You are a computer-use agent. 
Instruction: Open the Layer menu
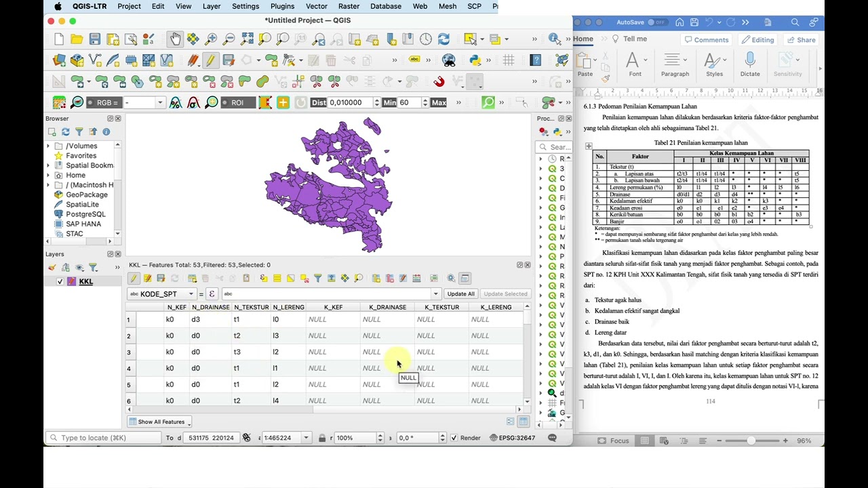212,6
